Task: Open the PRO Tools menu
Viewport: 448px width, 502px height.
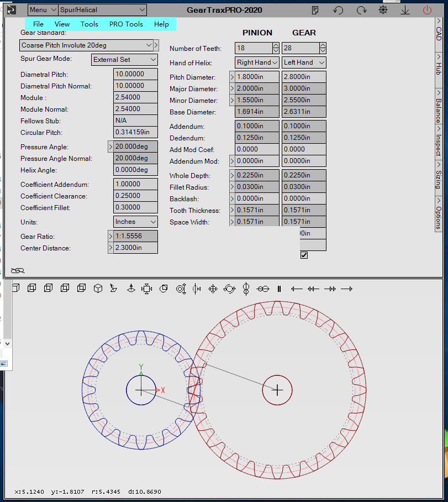Action: click(x=126, y=24)
